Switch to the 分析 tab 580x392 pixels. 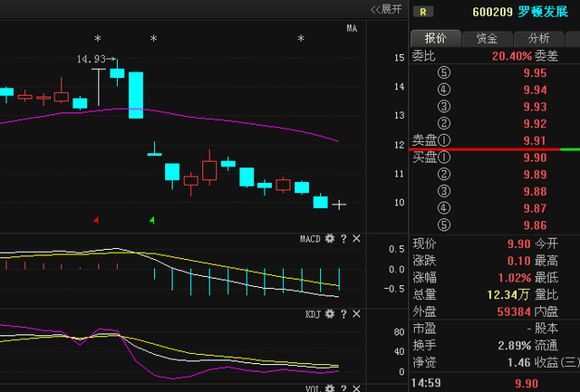[x=538, y=38]
